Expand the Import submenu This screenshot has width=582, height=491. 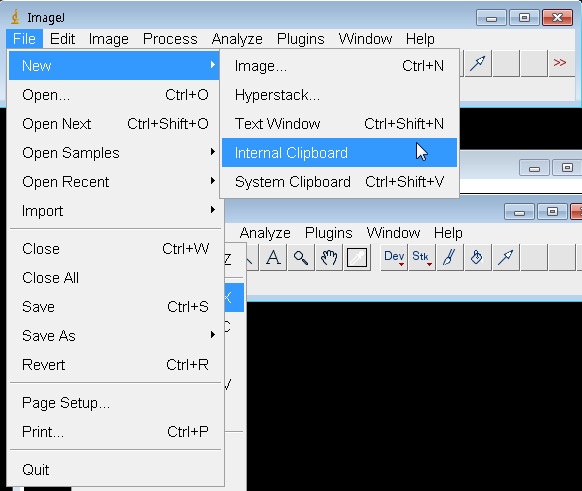coord(114,211)
